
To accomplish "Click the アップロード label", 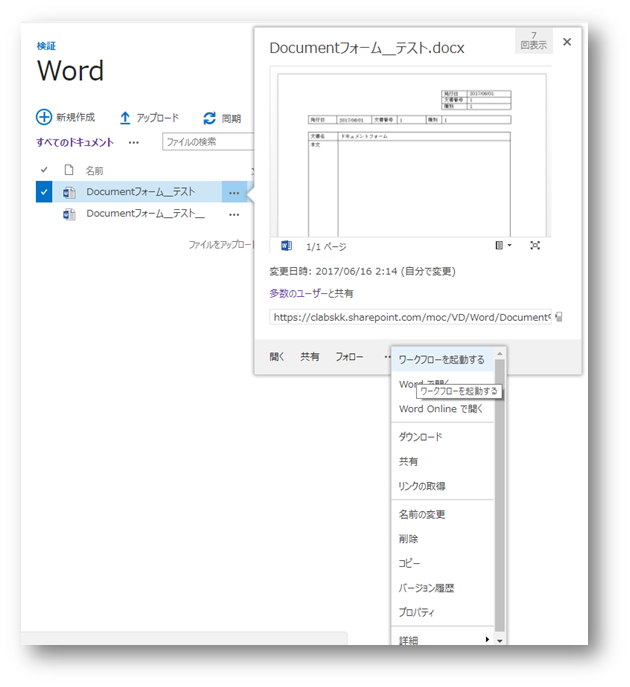I will coord(157,118).
